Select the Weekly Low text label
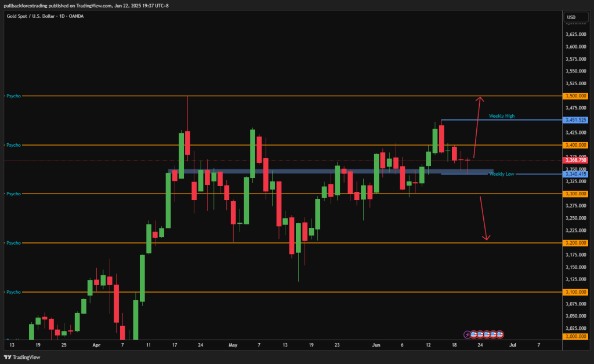Image resolution: width=594 pixels, height=364 pixels. 501,174
